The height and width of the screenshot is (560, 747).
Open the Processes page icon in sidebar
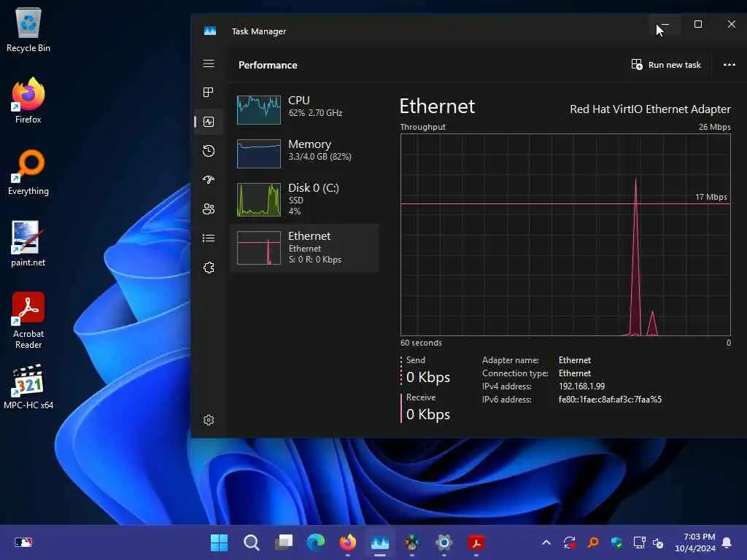pyautogui.click(x=209, y=93)
